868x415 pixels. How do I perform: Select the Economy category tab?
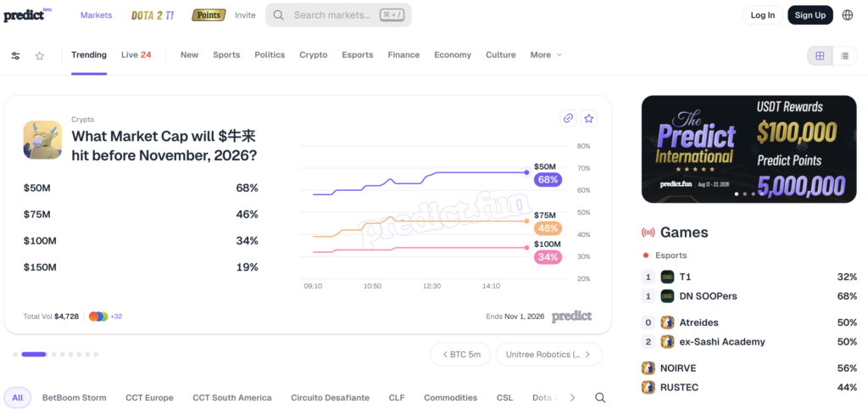pos(453,55)
